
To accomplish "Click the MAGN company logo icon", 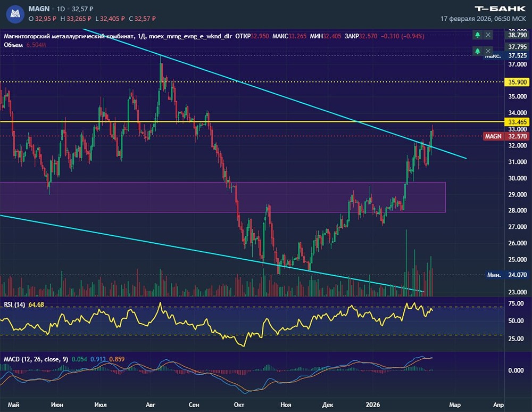I will [15, 14].
